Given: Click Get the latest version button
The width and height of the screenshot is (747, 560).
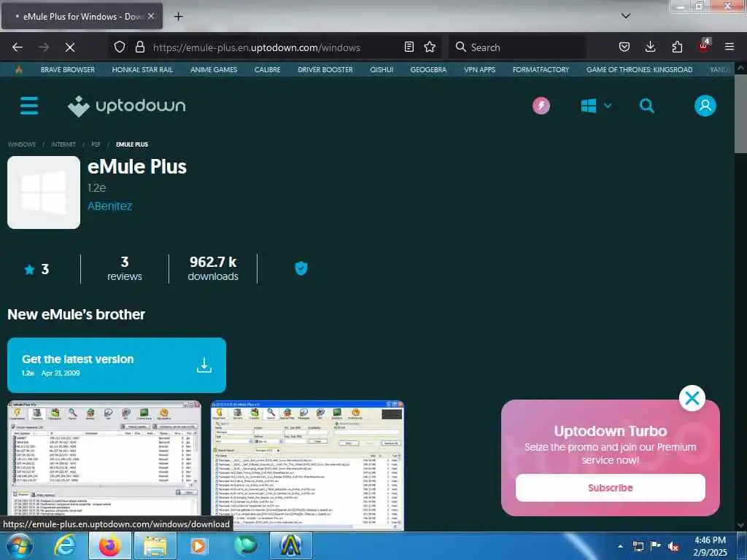Looking at the screenshot, I should pos(117,365).
